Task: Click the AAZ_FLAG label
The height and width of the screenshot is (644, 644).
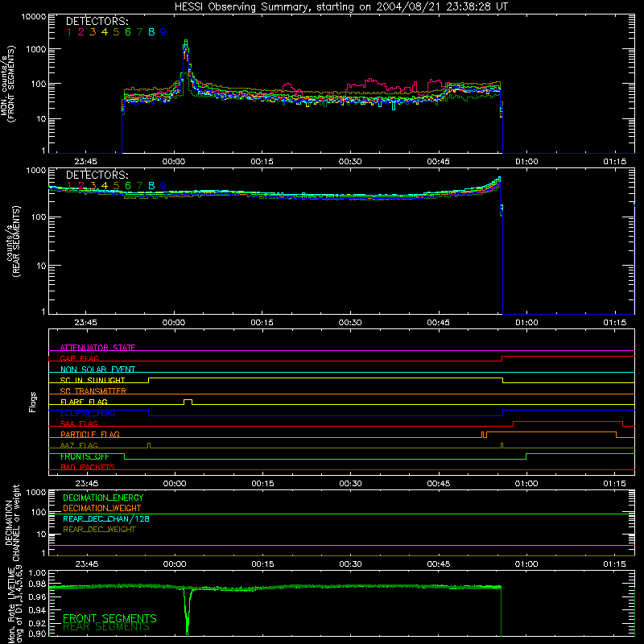Action: coord(79,445)
